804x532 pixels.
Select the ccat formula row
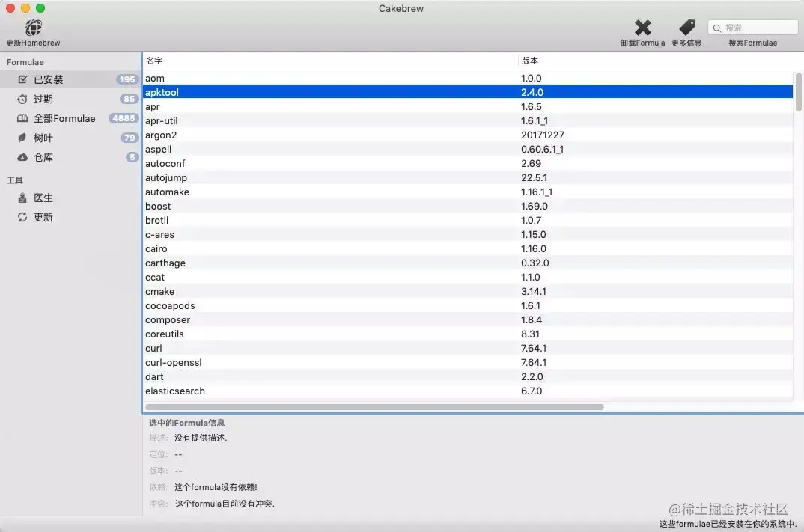click(468, 278)
